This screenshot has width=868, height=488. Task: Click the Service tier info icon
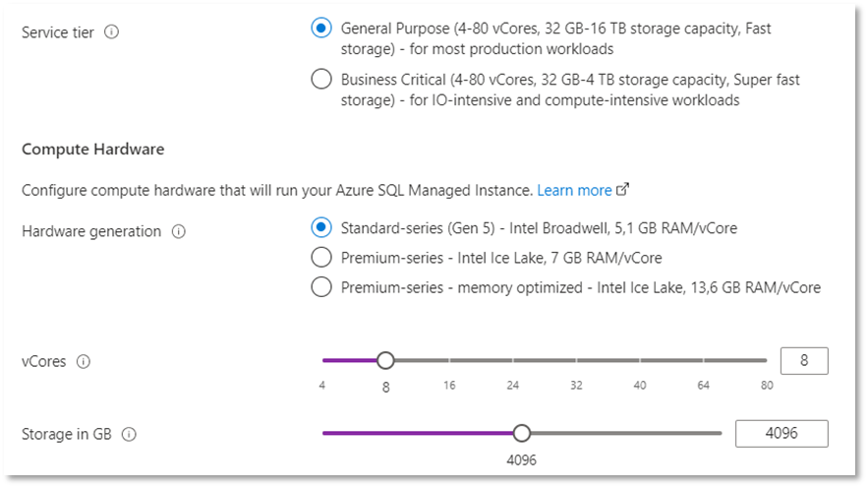[x=111, y=32]
